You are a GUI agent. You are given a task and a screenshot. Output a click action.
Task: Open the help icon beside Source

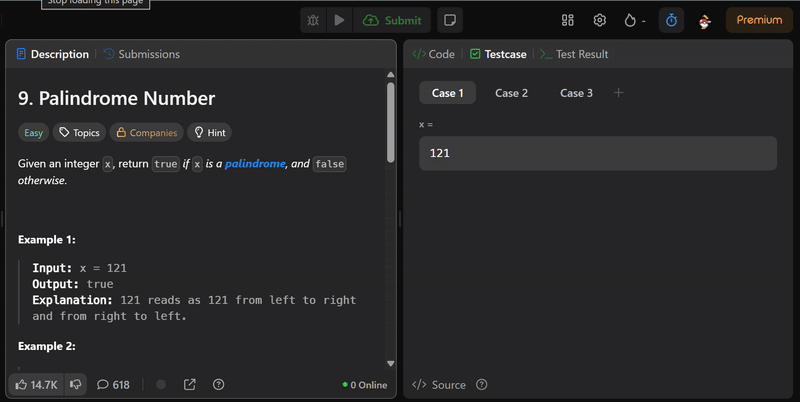[482, 385]
